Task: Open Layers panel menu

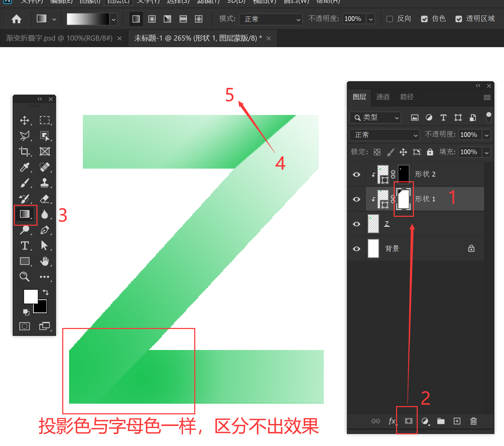Action: coord(487,97)
